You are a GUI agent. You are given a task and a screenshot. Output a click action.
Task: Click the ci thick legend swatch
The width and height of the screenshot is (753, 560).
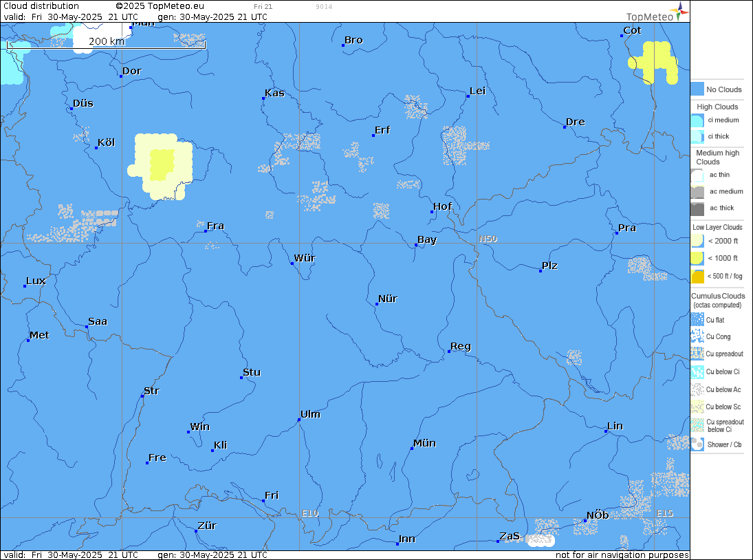click(x=697, y=136)
